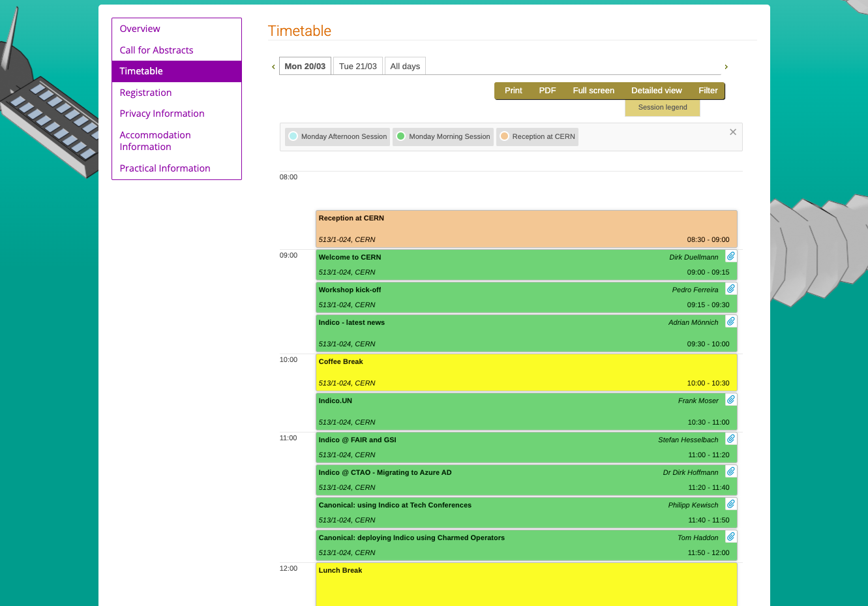Image resolution: width=868 pixels, height=606 pixels.
Task: Switch to the Mon 20/03 tab
Action: pos(305,66)
